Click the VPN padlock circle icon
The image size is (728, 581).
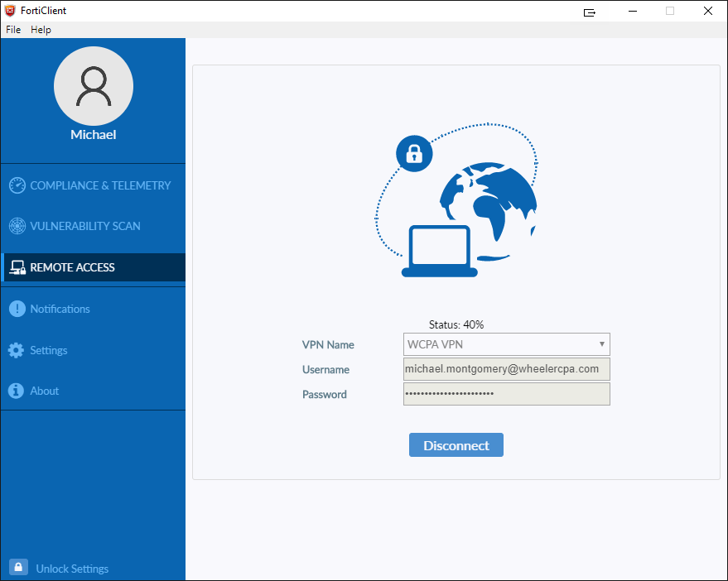click(414, 154)
